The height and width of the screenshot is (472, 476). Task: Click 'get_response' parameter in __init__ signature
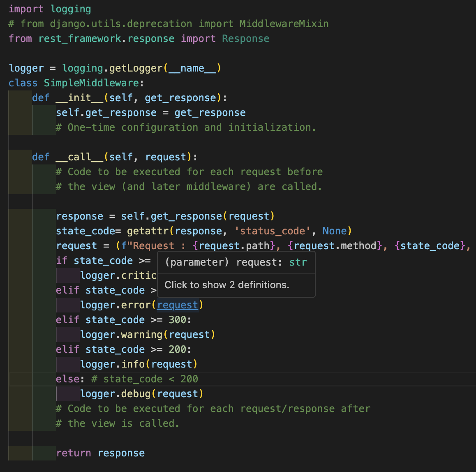[x=180, y=98]
